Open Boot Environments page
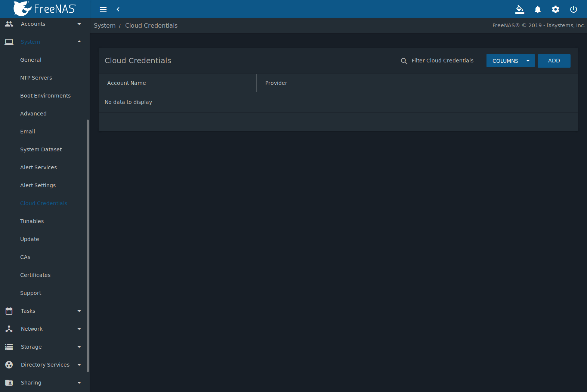 45,96
